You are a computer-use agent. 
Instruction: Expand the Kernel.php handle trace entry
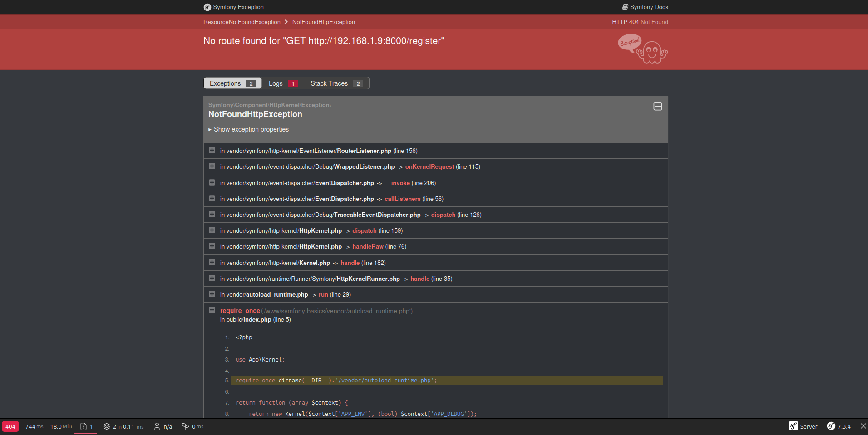click(x=212, y=263)
